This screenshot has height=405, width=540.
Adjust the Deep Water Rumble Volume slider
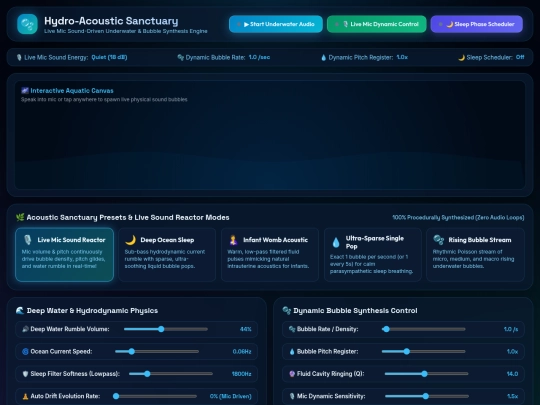166,329
